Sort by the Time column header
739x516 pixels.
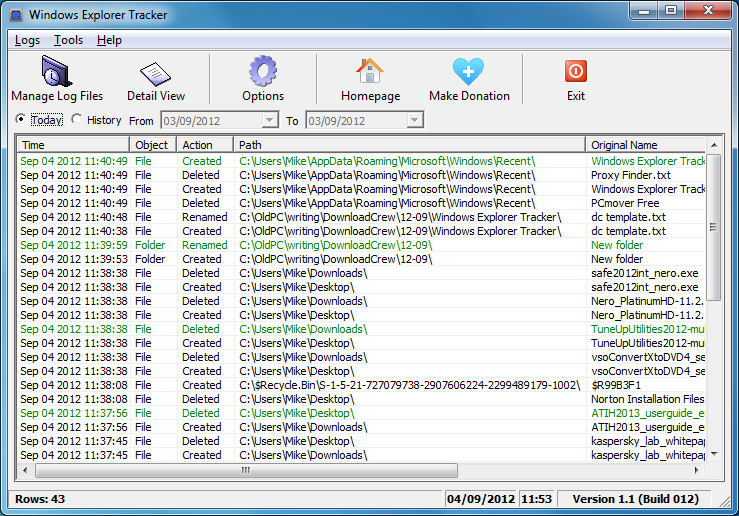[x=73, y=145]
